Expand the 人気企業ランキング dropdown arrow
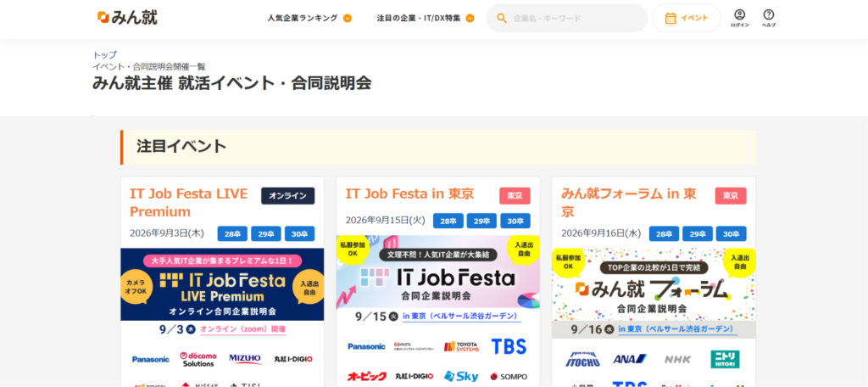 pos(347,19)
